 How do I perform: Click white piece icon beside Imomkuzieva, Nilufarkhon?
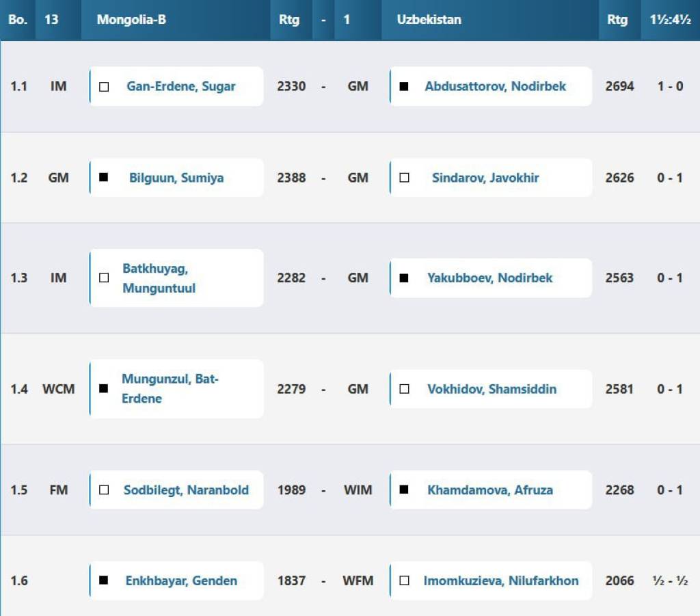click(x=404, y=580)
